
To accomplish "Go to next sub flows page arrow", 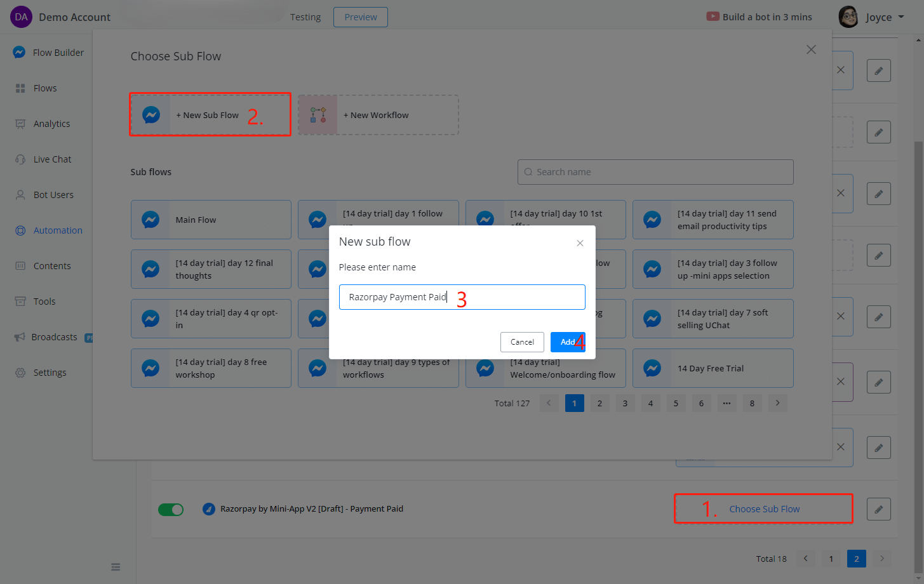I will [777, 403].
